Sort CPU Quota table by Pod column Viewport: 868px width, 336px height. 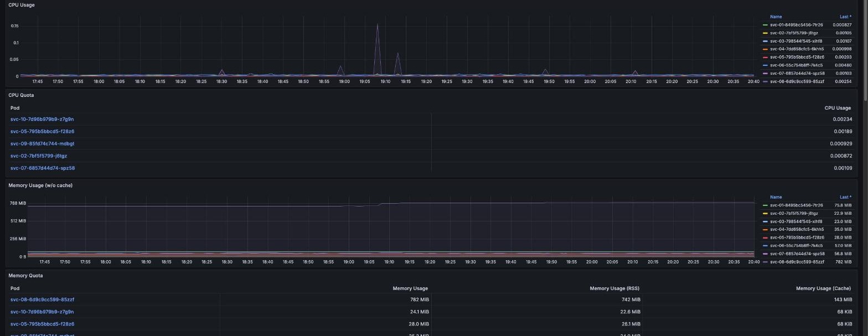[15, 108]
